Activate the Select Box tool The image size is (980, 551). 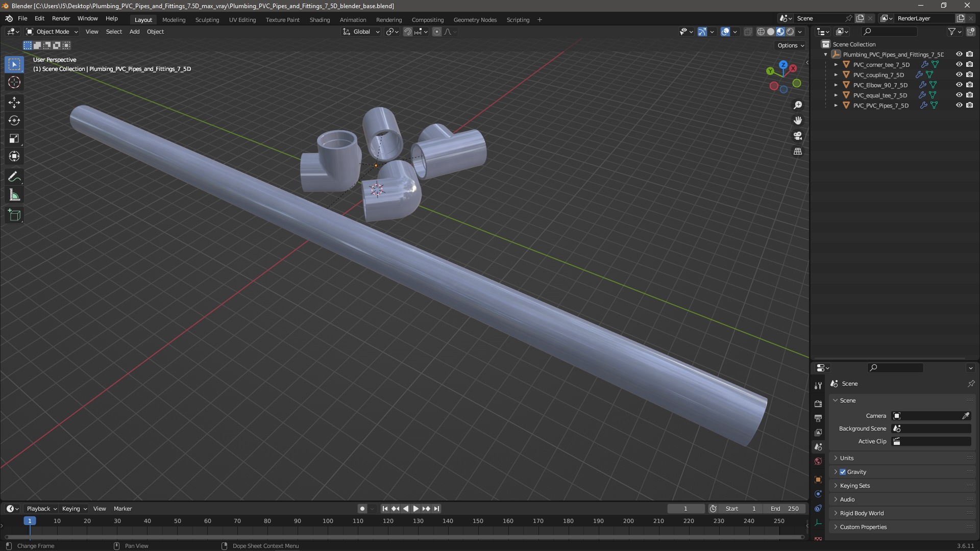click(14, 64)
